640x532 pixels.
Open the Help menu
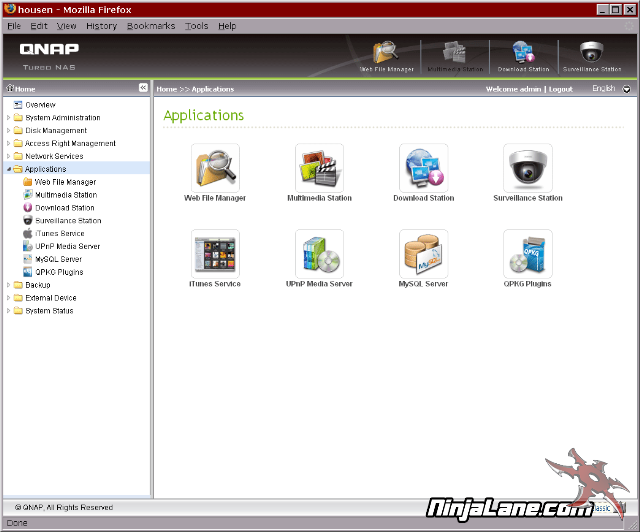(227, 26)
